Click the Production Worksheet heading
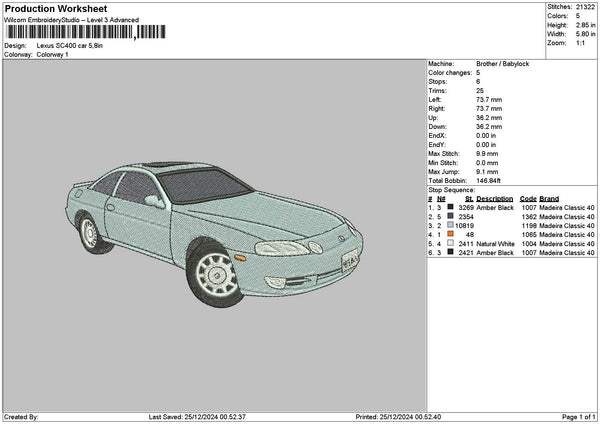The image size is (600, 424). 55,8
